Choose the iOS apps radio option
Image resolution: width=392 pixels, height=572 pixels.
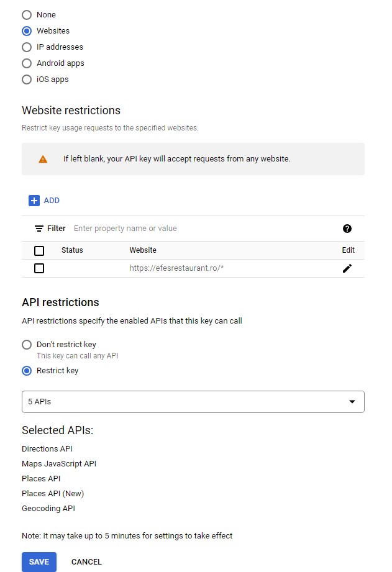27,79
